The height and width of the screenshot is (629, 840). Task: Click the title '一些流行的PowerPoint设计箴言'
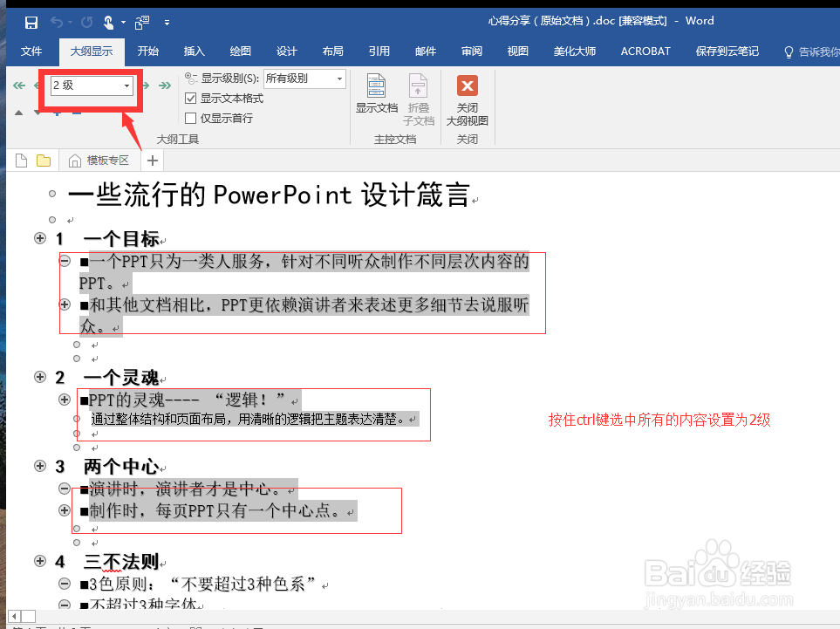tap(269, 194)
